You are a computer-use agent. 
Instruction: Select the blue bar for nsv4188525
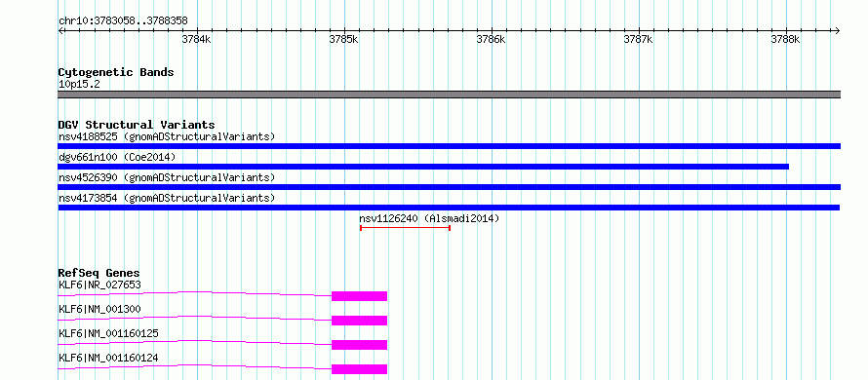click(x=449, y=146)
